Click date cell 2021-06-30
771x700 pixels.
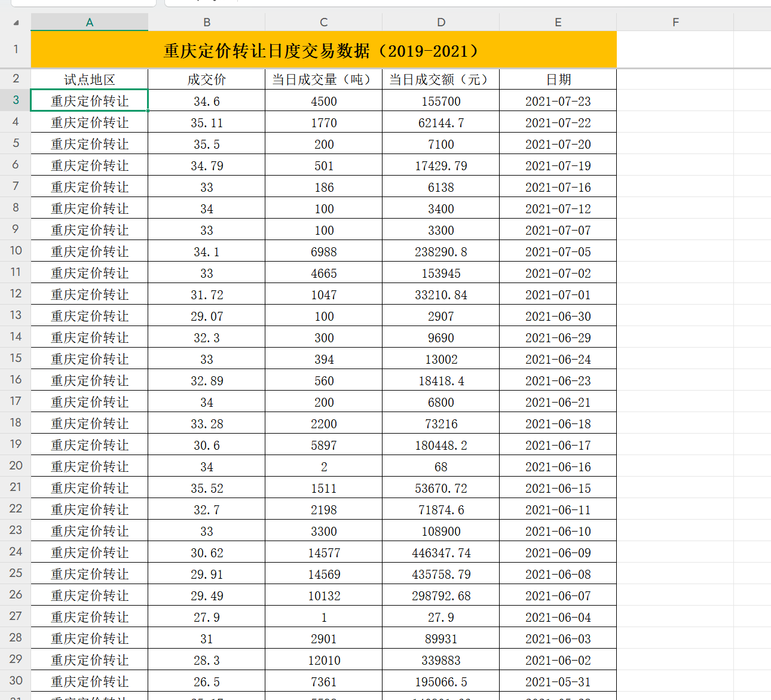pos(558,316)
